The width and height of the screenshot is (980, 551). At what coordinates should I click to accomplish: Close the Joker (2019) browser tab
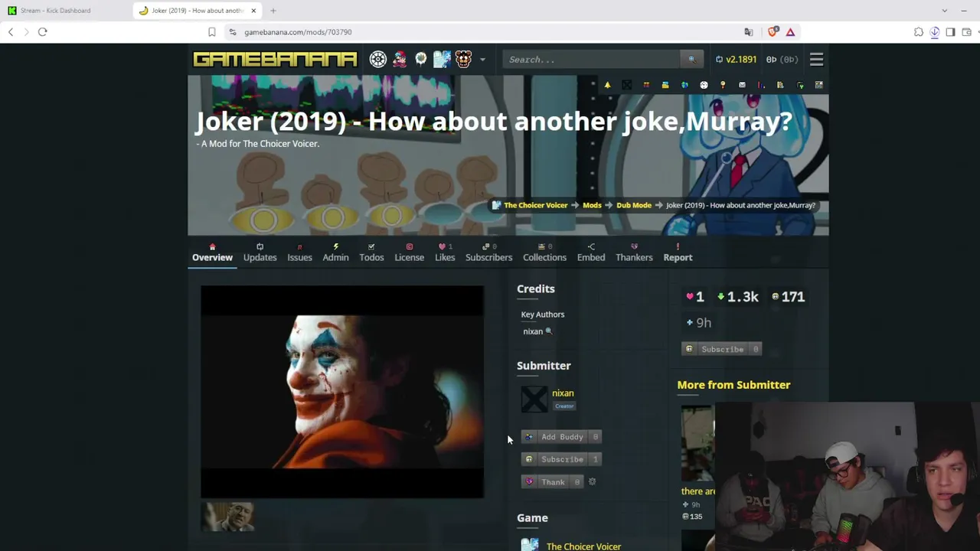coord(253,11)
